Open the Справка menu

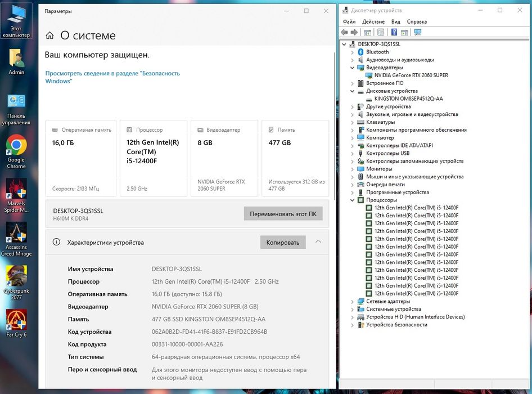click(x=417, y=21)
